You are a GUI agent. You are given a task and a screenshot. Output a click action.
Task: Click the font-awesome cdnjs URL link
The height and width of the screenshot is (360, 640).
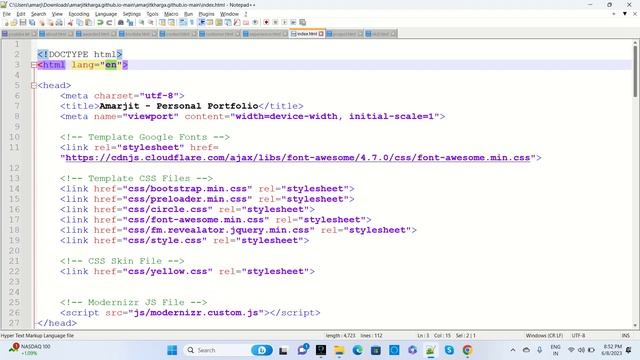coord(298,158)
